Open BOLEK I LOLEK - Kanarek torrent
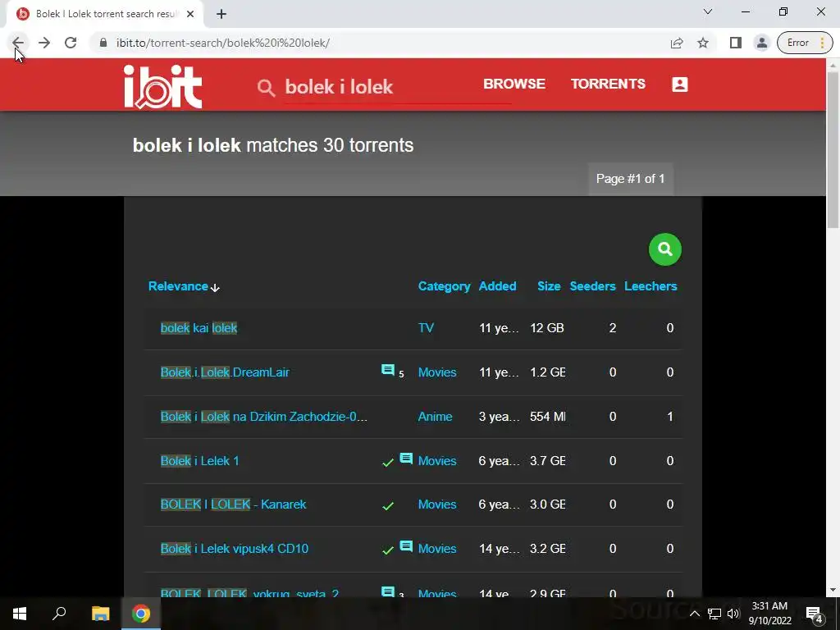This screenshot has width=840, height=630. point(234,504)
